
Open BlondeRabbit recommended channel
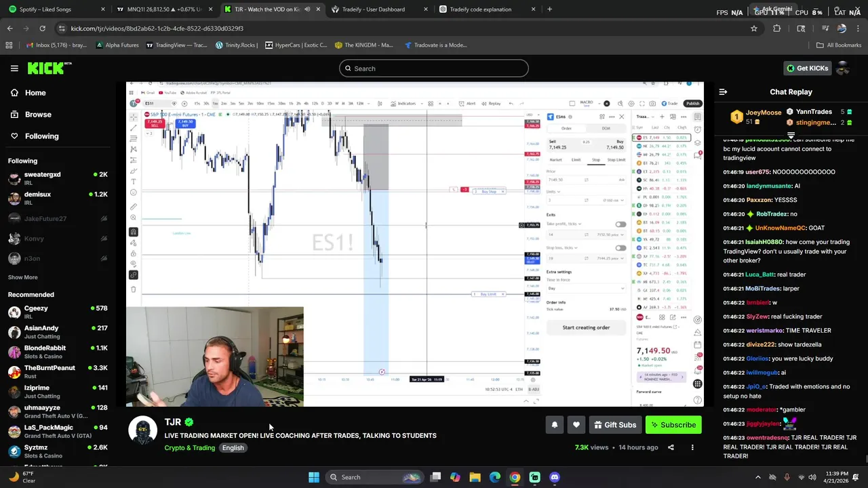(x=58, y=352)
